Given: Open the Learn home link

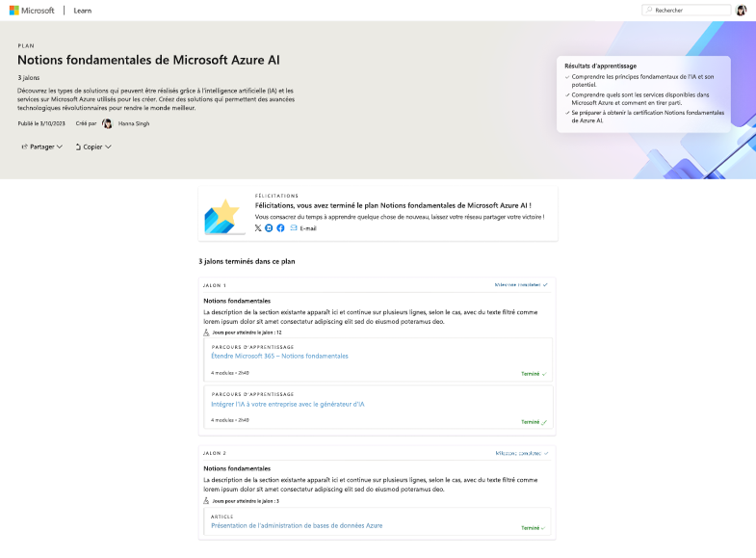Looking at the screenshot, I should coord(83,11).
